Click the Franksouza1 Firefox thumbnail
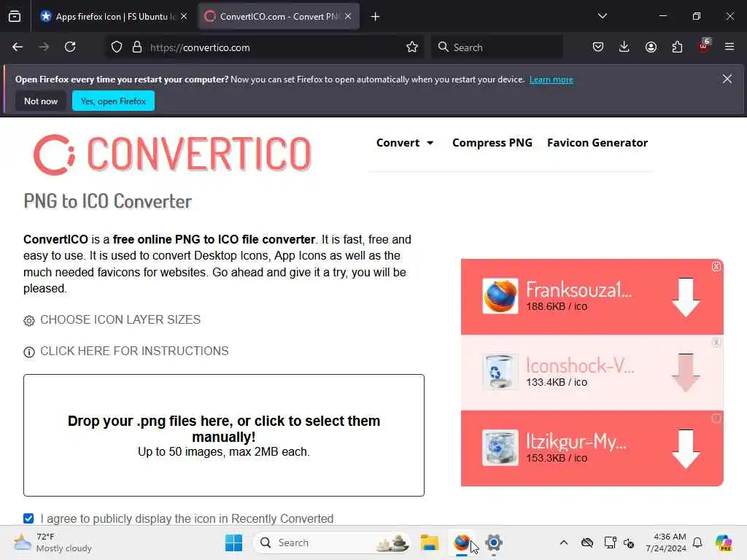The image size is (747, 560). 500,296
